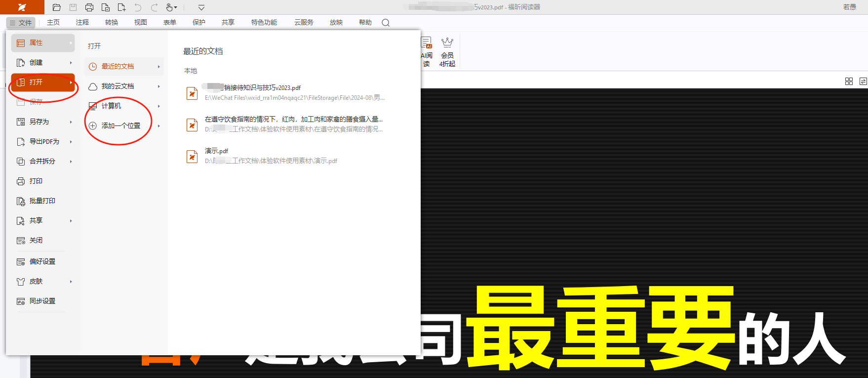Open the AI阅读 reading tool

(427, 51)
